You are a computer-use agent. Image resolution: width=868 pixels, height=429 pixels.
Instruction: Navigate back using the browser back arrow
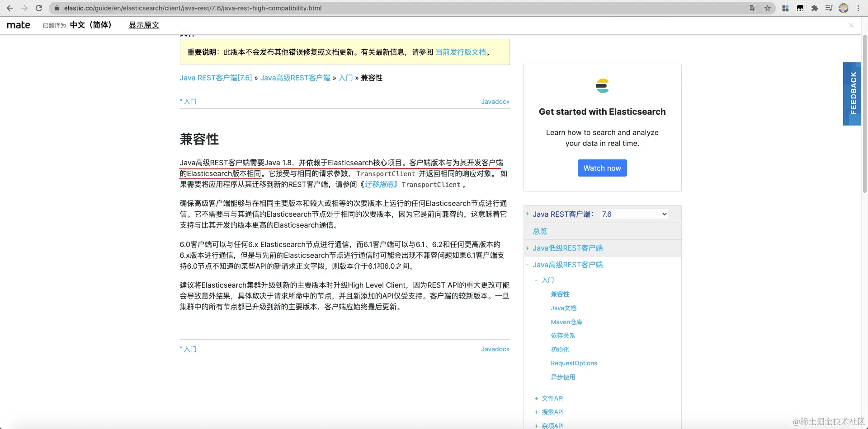pos(10,8)
